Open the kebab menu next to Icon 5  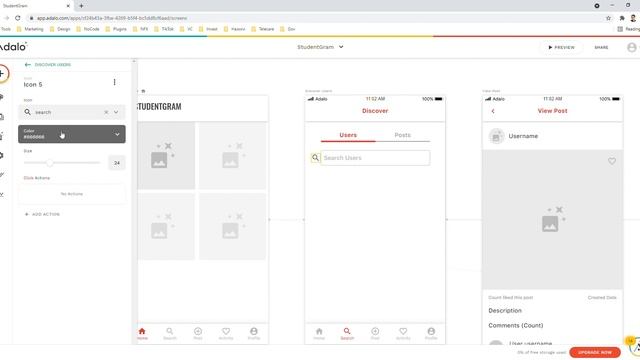pyautogui.click(x=114, y=82)
